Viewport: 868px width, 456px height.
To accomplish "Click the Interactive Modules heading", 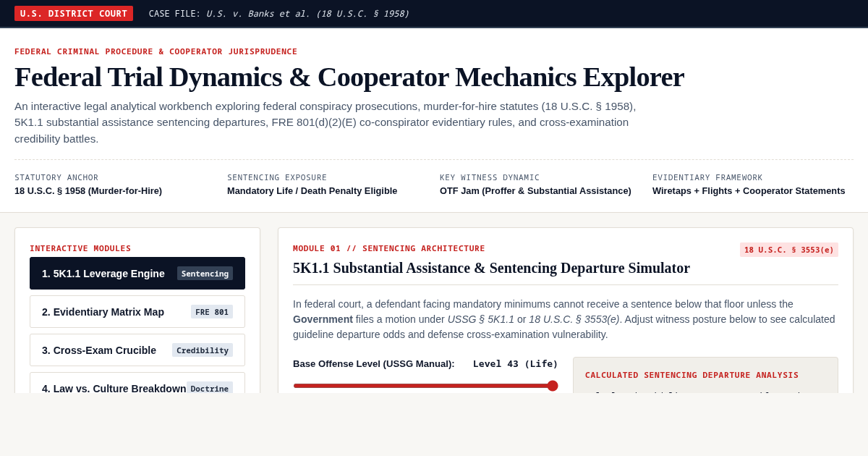I will pos(80,248).
